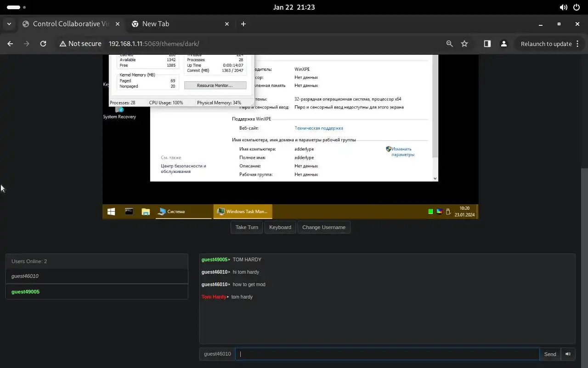
Task: Open Центр безопасности и обслуживания link
Action: [x=183, y=169]
